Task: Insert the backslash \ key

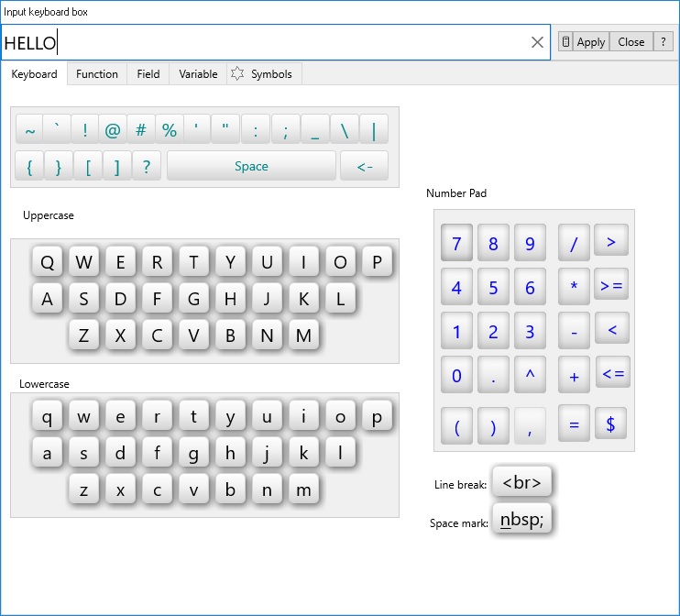Action: (x=345, y=129)
